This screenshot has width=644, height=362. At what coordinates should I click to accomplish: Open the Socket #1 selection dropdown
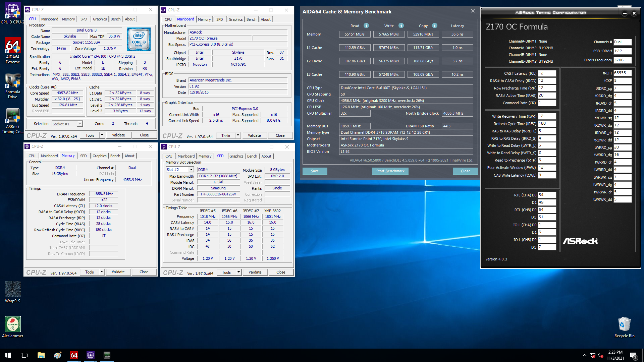[x=67, y=124]
